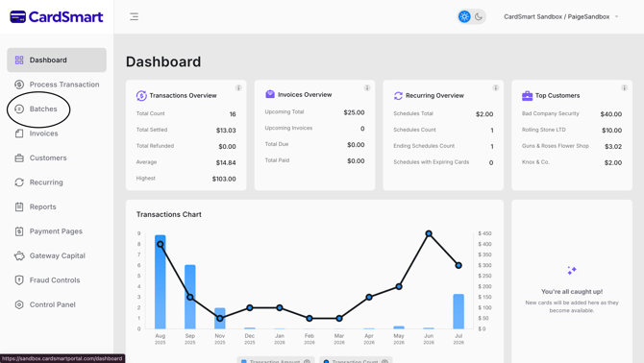Click the Process Transaction dollar icon
This screenshot has width=644, height=363.
click(x=19, y=85)
